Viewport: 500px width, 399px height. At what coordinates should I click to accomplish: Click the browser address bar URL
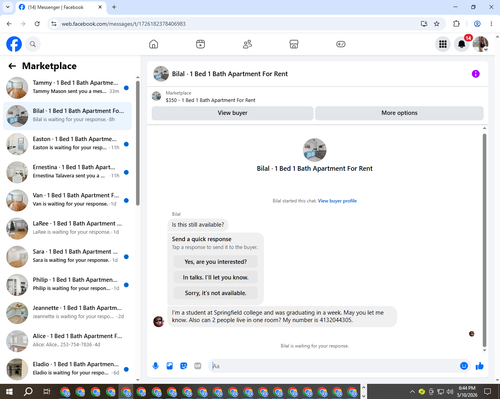point(123,24)
